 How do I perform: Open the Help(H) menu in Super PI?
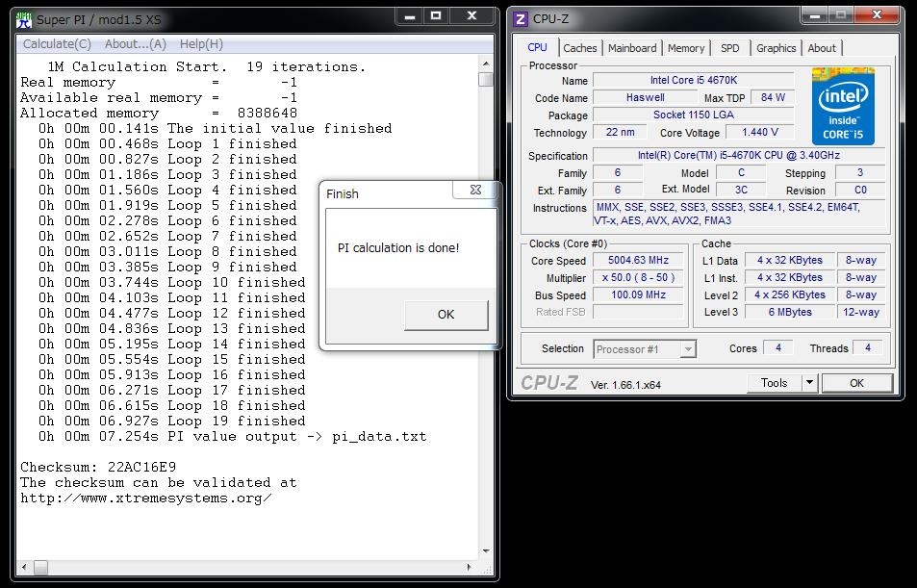(x=201, y=44)
